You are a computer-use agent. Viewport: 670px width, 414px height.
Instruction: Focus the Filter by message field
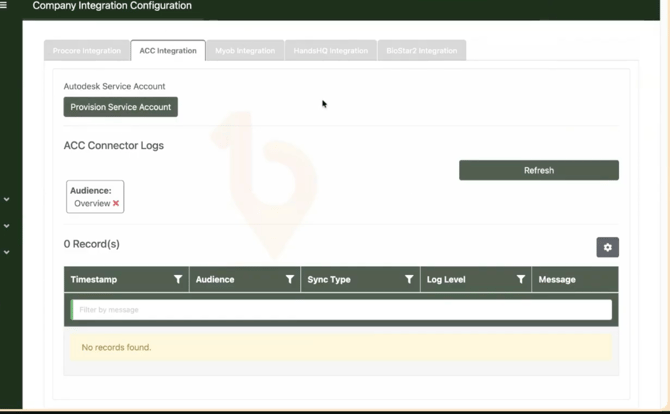pos(341,310)
